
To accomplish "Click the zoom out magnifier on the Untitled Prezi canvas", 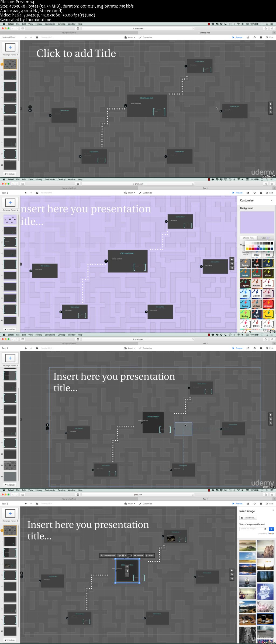I will click(271, 112).
